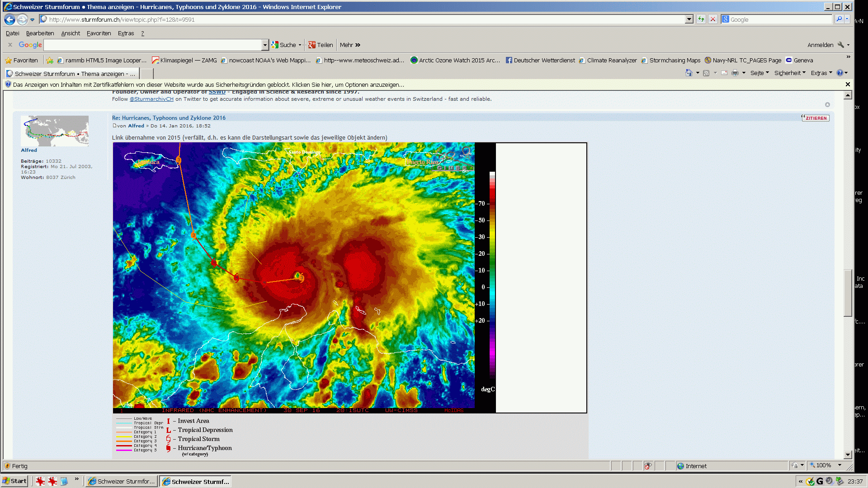The height and width of the screenshot is (488, 868).
Task: Open the @SturmarchivCH Twitter link
Action: pos(151,99)
